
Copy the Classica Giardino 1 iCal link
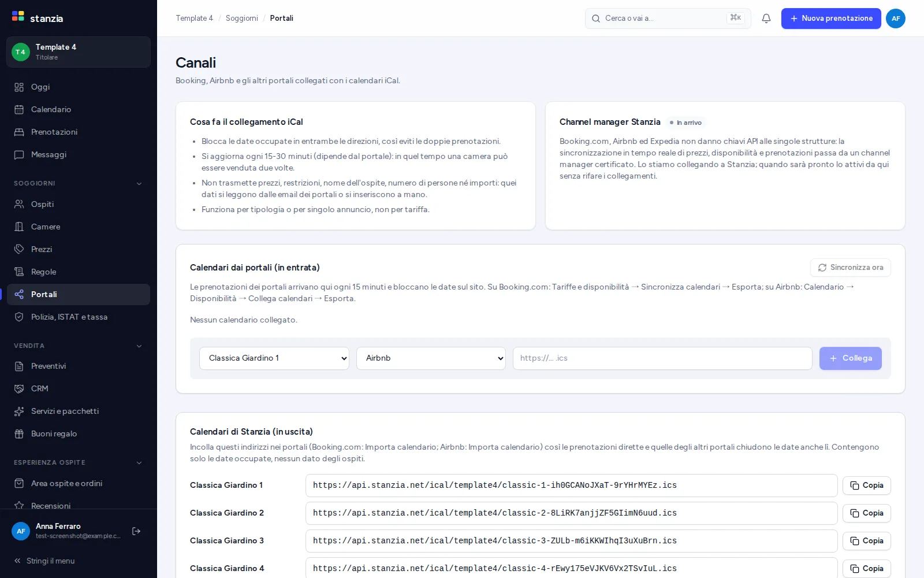pyautogui.click(x=867, y=486)
